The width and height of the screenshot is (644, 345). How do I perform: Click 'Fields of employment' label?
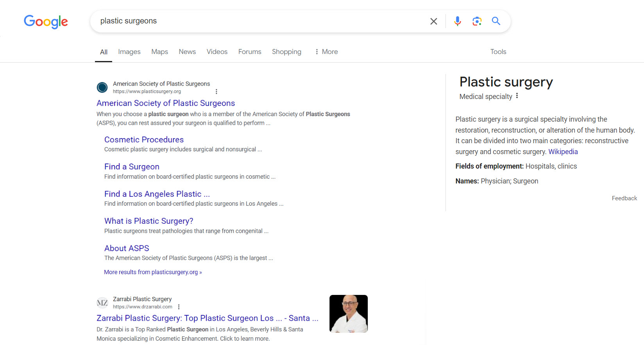tap(489, 166)
